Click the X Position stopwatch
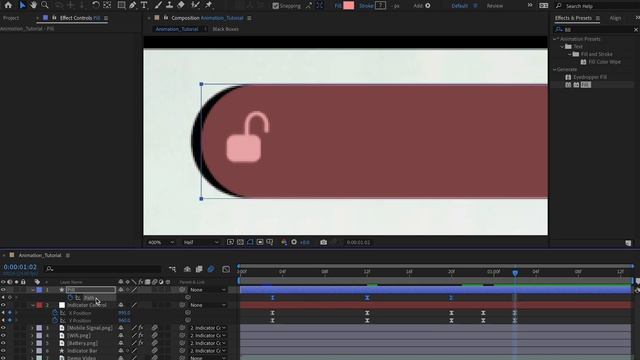The height and width of the screenshot is (360, 640). click(x=55, y=313)
